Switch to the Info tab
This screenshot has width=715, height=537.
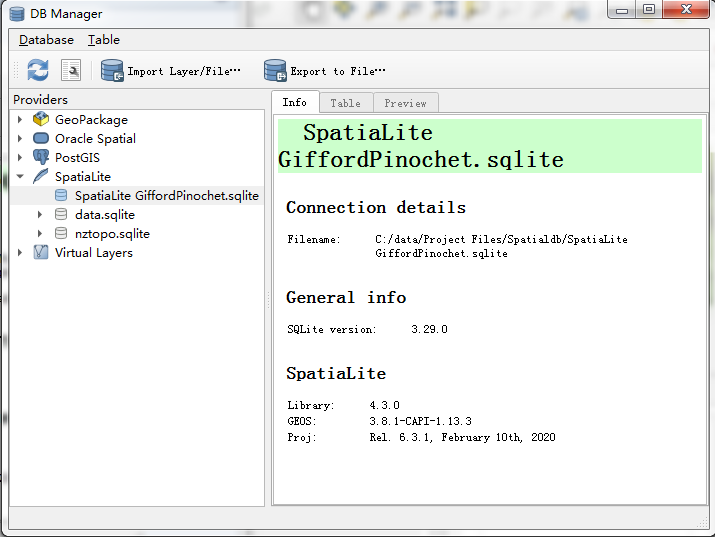click(295, 102)
